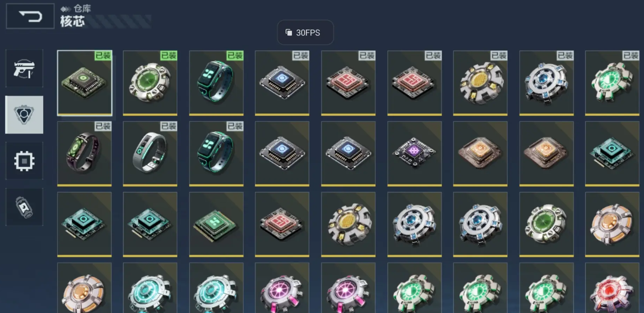Open the weapons category with pistol icon

24,68
